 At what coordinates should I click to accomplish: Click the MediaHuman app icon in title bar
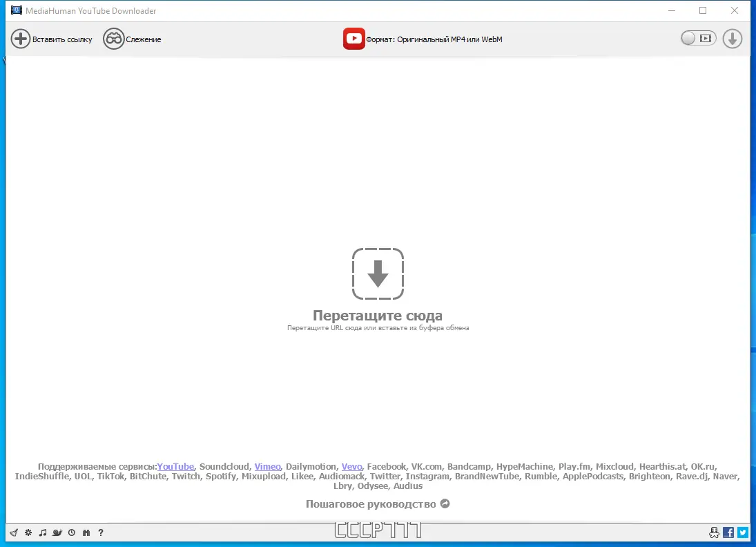point(17,10)
